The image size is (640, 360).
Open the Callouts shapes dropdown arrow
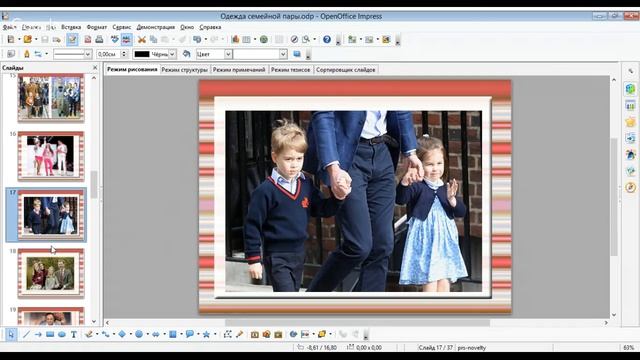click(198, 334)
